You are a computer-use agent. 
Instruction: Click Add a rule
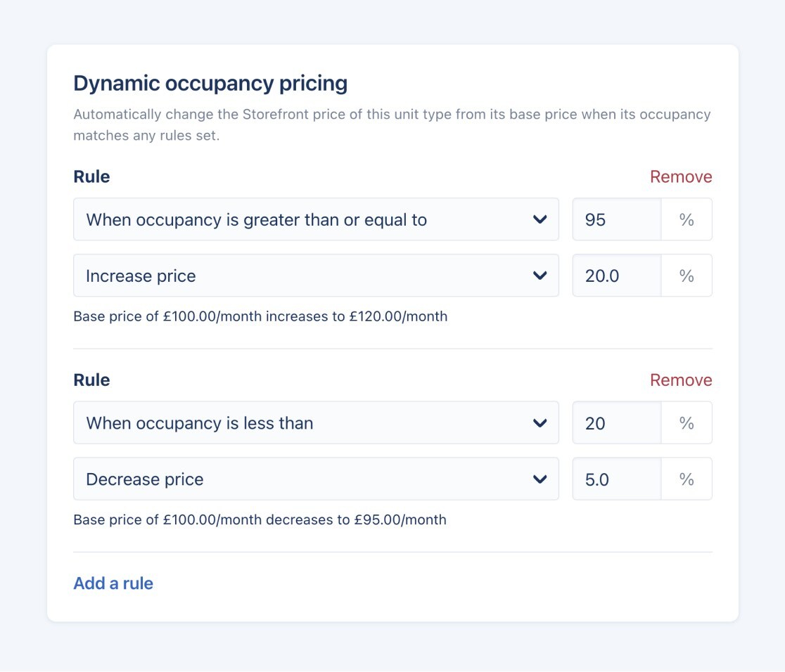[113, 583]
